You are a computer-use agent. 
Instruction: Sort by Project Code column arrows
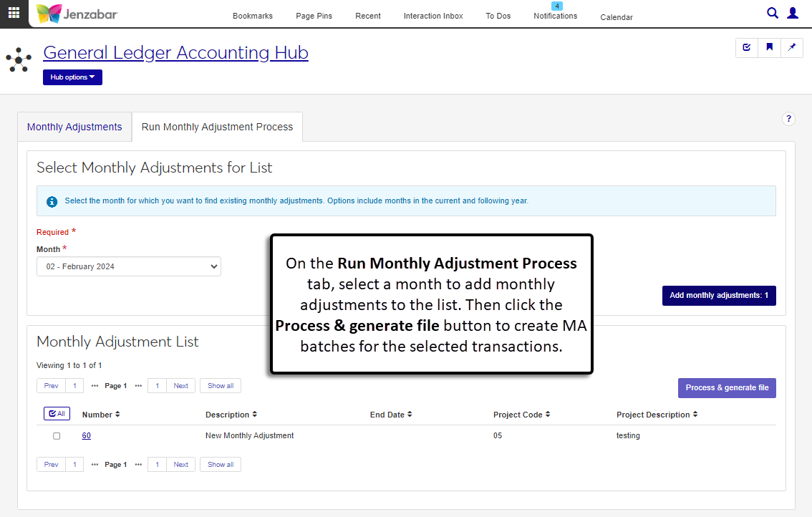point(548,415)
